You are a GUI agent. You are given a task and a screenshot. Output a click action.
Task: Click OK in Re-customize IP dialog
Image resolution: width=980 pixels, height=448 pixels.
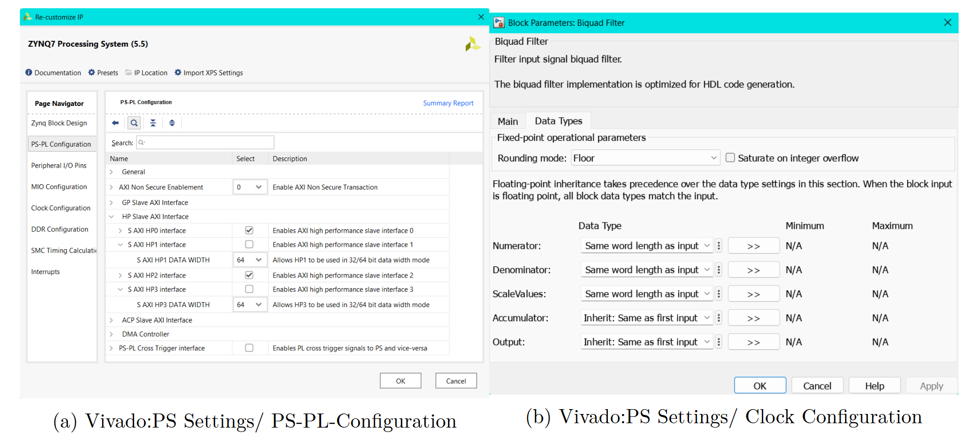coord(400,381)
